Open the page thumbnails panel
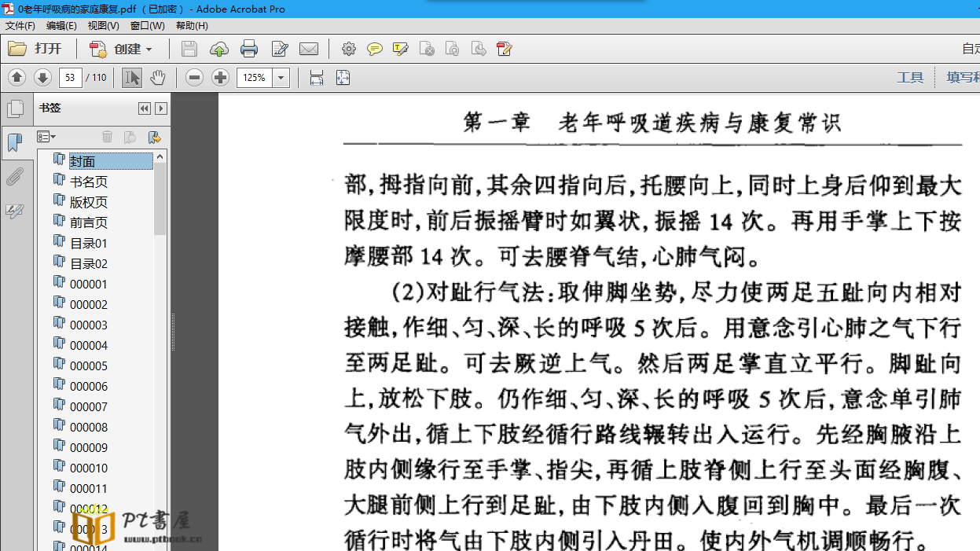The width and height of the screenshot is (980, 551). click(15, 108)
